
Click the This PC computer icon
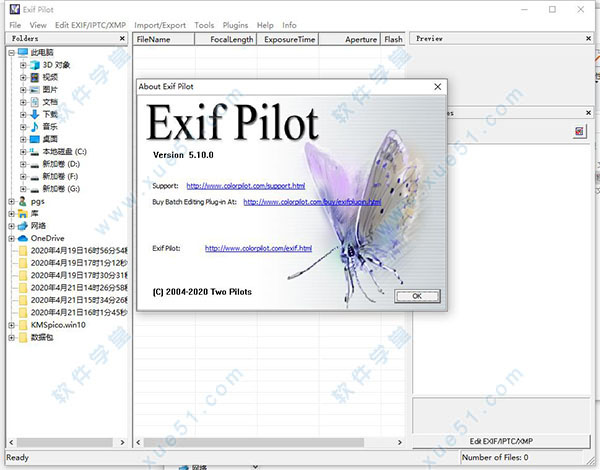coord(23,52)
